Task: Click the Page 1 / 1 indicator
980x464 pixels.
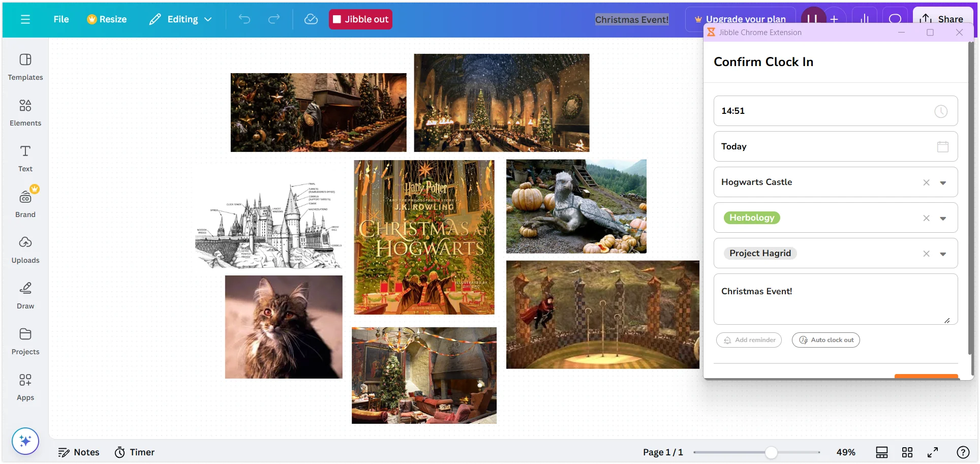Action: (x=663, y=452)
